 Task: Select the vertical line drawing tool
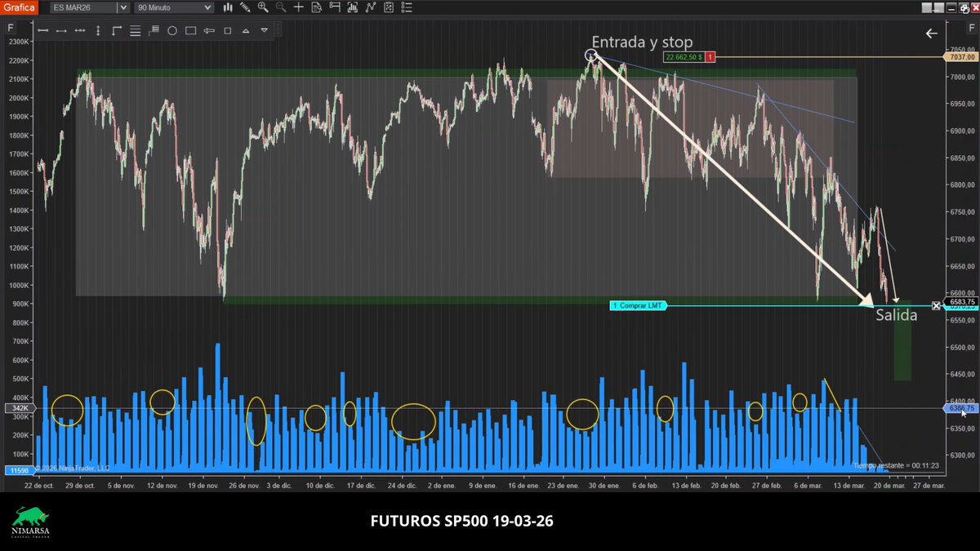click(98, 31)
